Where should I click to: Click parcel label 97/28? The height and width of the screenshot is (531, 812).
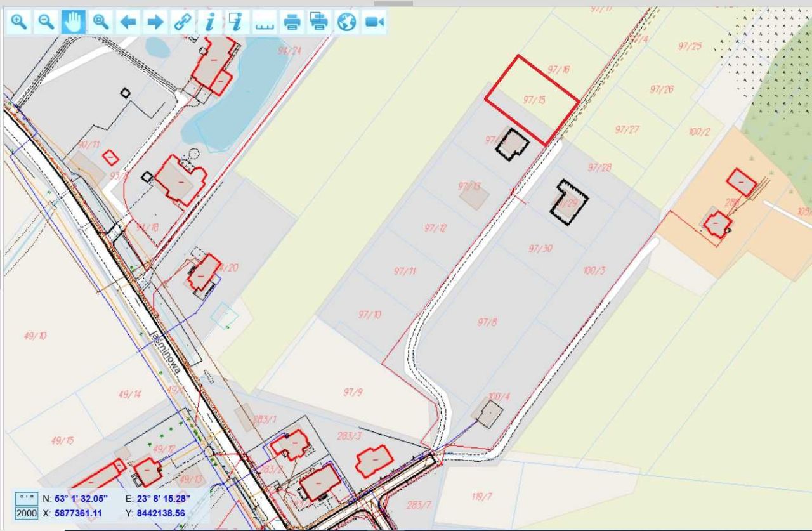599,167
